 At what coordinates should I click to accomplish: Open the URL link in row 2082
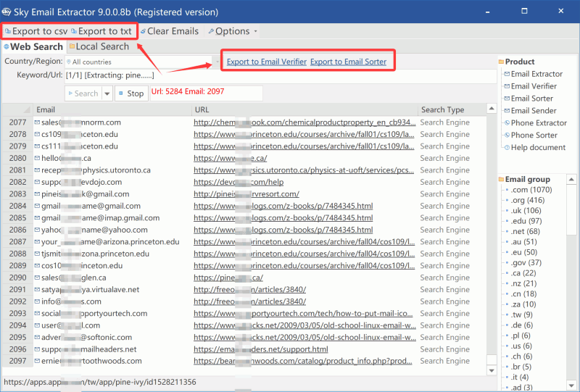pyautogui.click(x=239, y=182)
